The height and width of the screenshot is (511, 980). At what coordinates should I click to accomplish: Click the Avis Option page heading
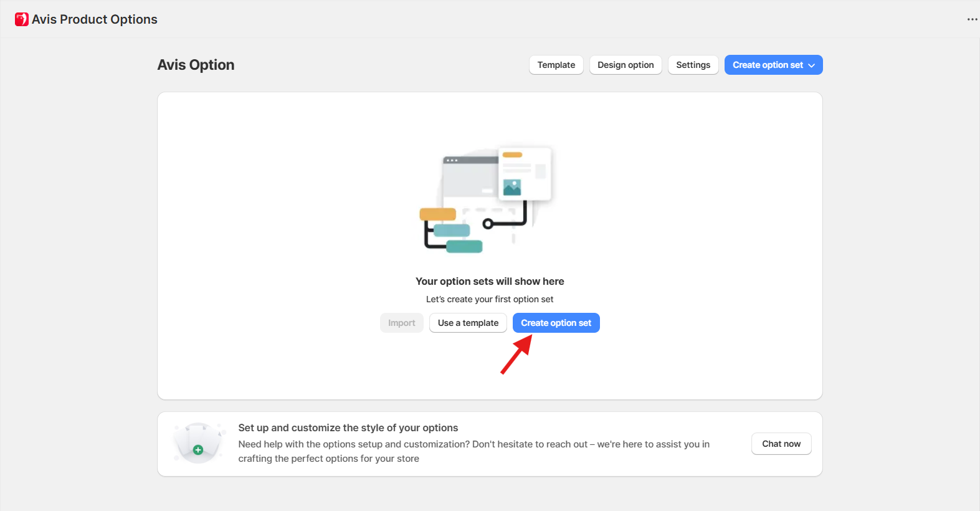coord(196,65)
